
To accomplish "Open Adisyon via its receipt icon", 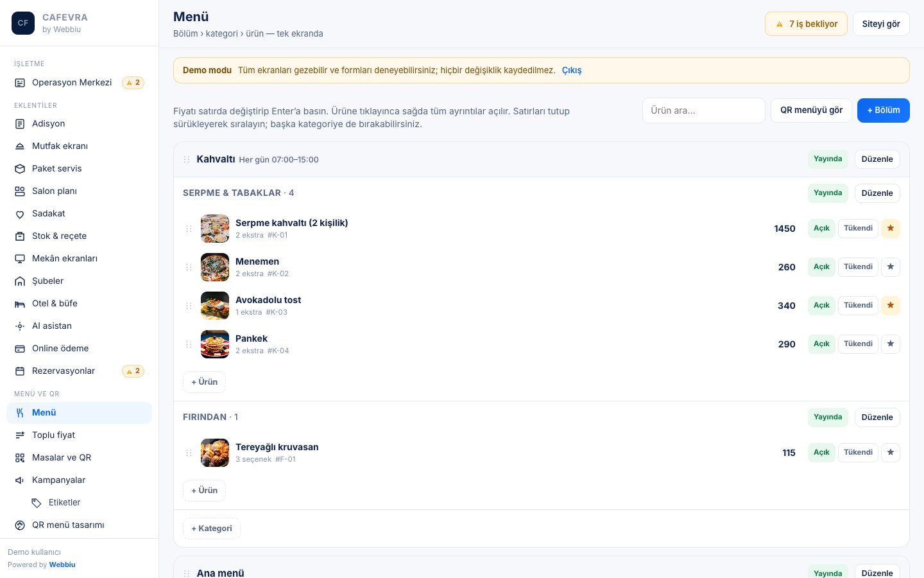I will (x=20, y=124).
